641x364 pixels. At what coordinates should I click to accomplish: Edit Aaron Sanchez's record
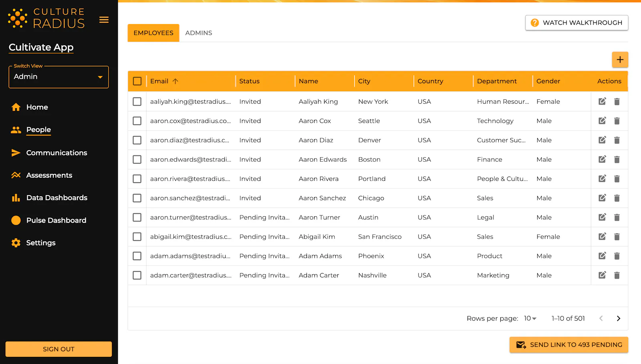pos(602,198)
